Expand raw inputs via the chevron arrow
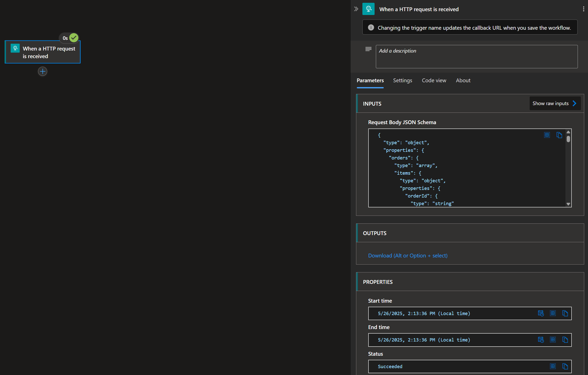 pos(574,103)
